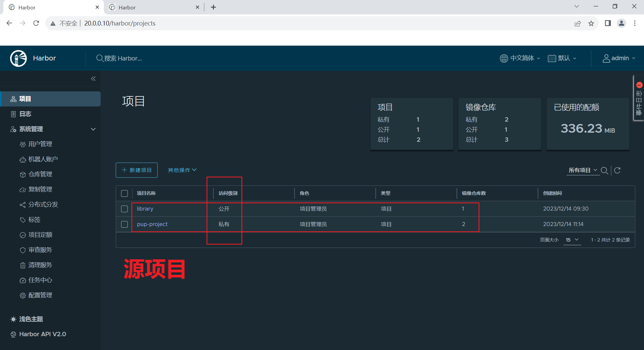
Task: Click the address bar URL
Action: point(120,23)
